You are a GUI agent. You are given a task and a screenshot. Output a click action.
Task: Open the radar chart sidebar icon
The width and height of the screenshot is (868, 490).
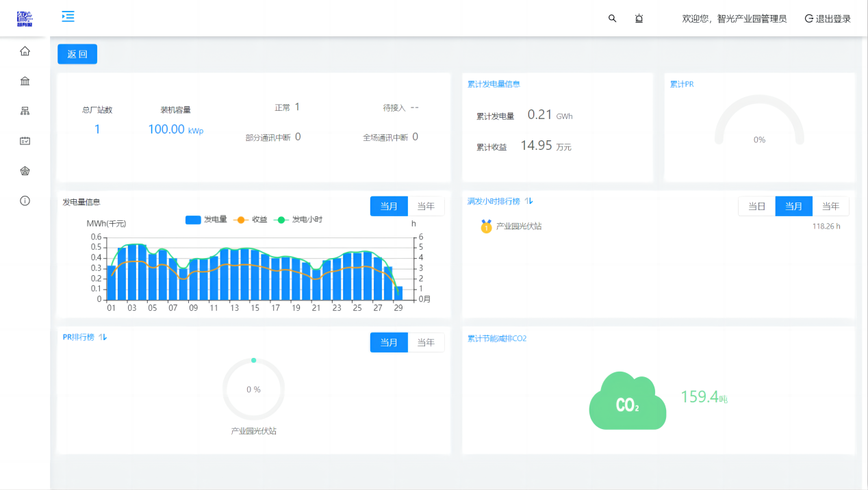click(x=25, y=171)
